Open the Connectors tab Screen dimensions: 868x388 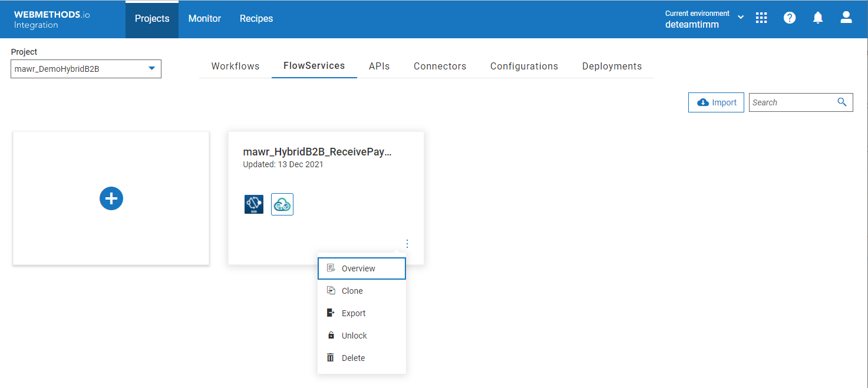tap(440, 66)
